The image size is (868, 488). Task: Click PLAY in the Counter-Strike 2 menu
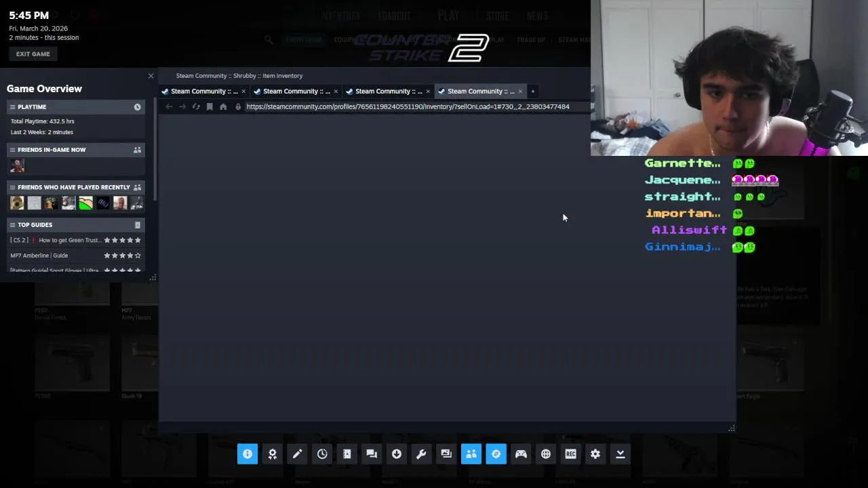point(448,16)
